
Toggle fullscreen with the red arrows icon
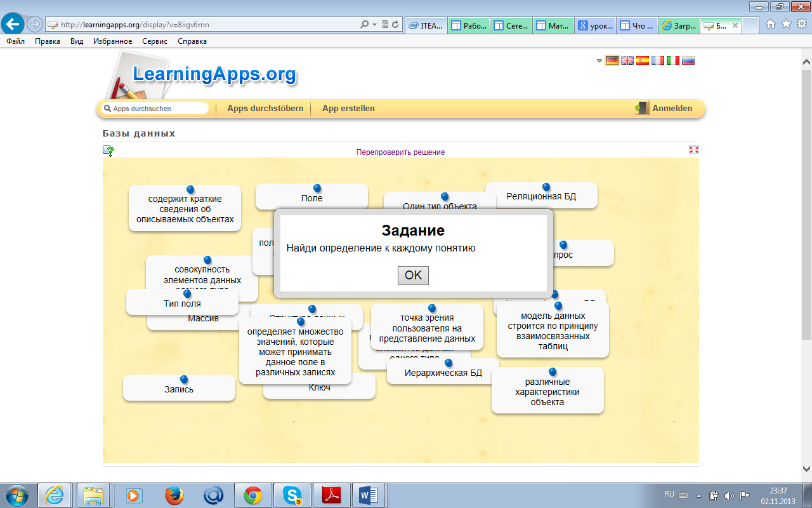click(x=693, y=149)
